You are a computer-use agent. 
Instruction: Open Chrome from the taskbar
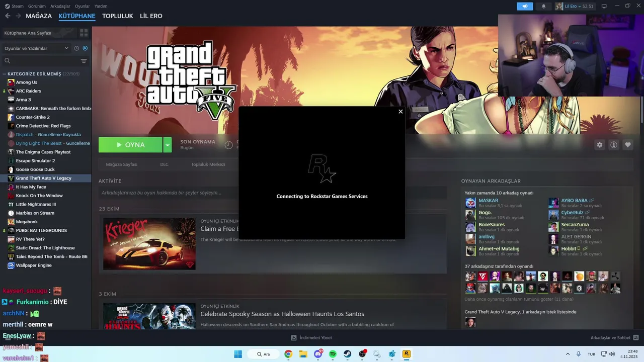pyautogui.click(x=288, y=354)
